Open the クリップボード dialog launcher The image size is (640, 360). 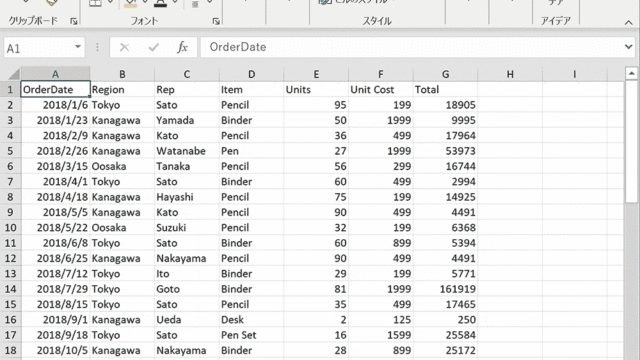pyautogui.click(x=73, y=21)
